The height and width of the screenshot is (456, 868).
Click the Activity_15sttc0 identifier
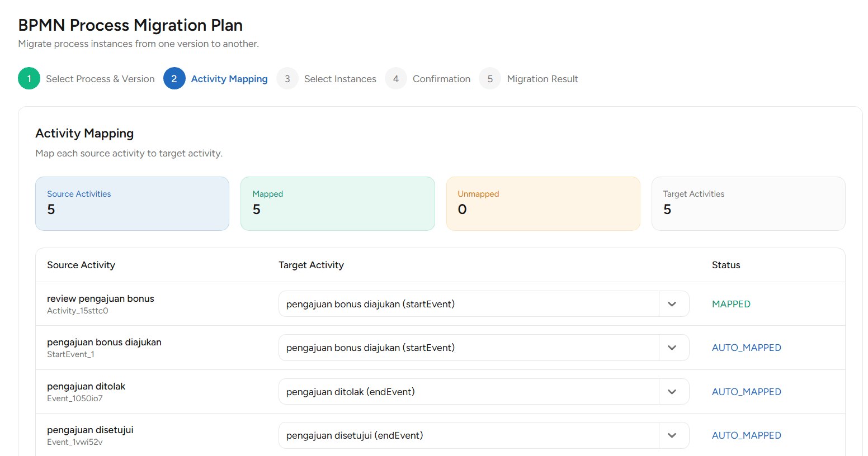pyautogui.click(x=78, y=311)
